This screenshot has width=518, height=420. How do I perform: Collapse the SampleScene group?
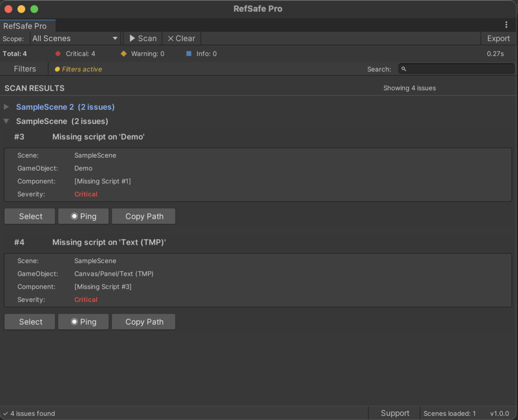tap(6, 121)
